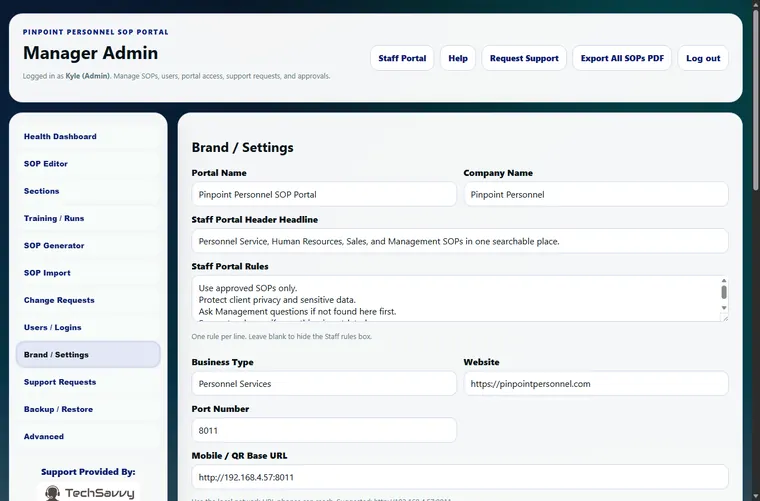
Task: Select SOP Import in sidebar
Action: (88, 273)
